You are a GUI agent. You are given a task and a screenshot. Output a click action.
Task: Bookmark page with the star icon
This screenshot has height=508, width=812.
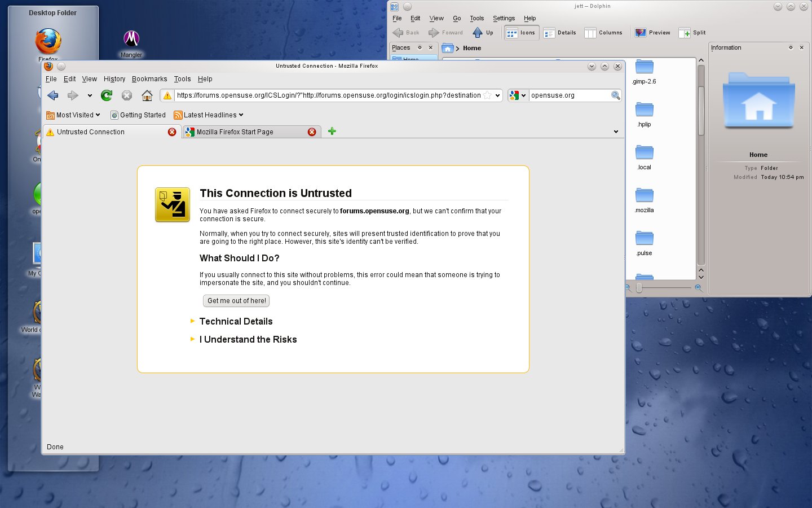tap(487, 95)
